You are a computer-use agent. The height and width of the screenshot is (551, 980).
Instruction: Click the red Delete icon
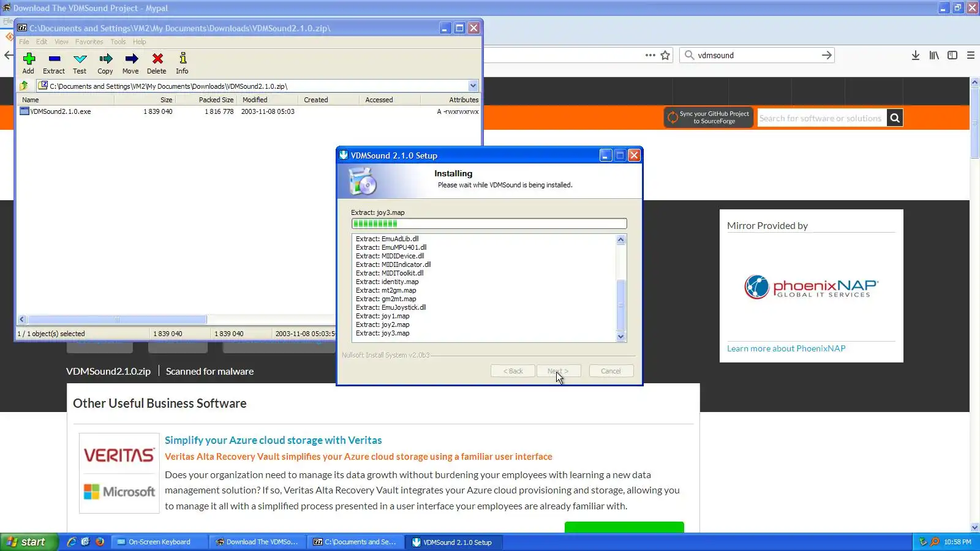click(157, 59)
